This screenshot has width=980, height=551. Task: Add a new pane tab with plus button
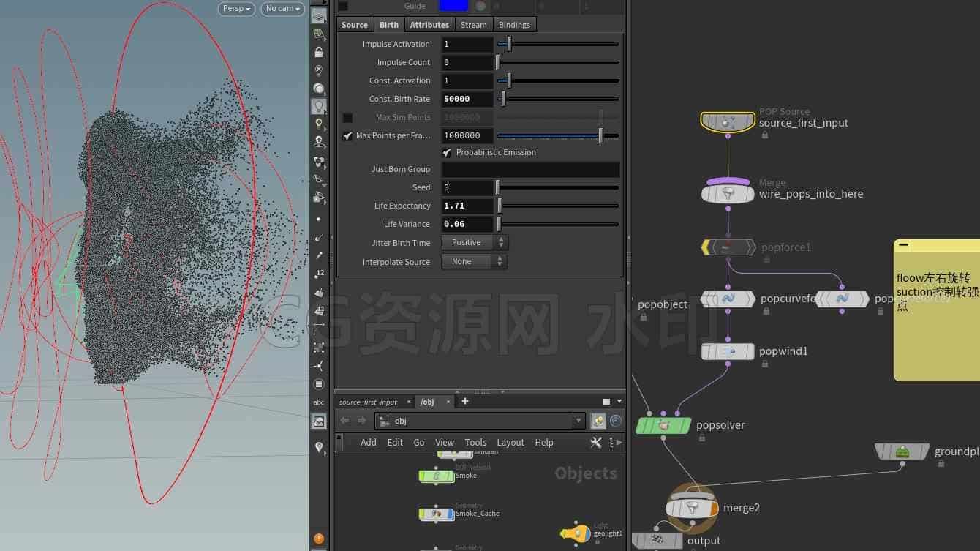click(x=464, y=401)
